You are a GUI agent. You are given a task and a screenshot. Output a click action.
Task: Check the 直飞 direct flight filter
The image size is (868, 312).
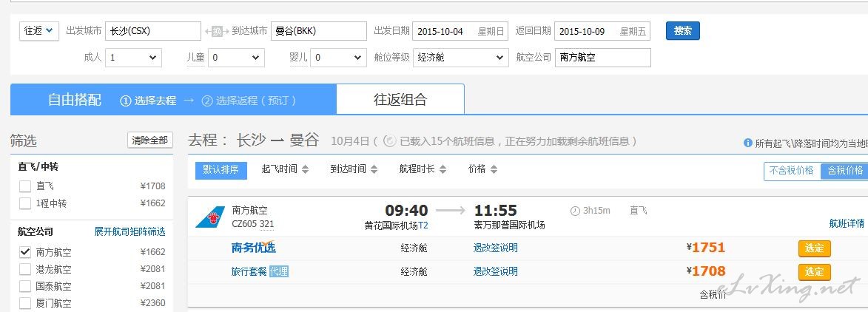[x=25, y=186]
